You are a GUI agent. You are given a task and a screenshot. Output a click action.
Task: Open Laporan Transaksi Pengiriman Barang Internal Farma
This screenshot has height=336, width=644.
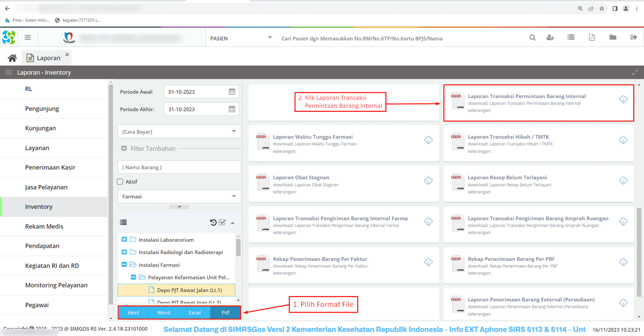(344, 225)
